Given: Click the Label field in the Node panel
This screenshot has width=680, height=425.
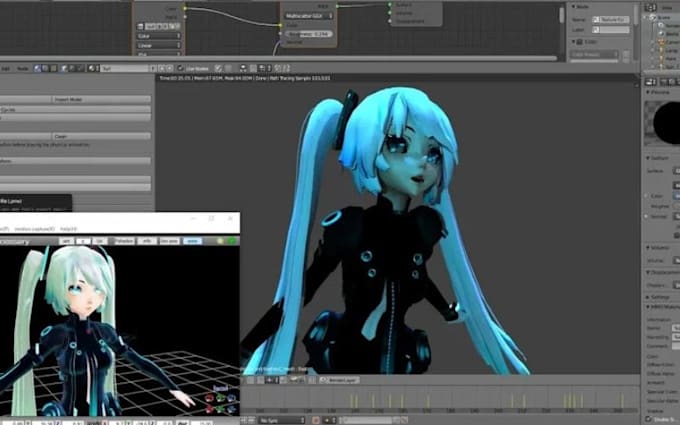Looking at the screenshot, I should pos(611,30).
